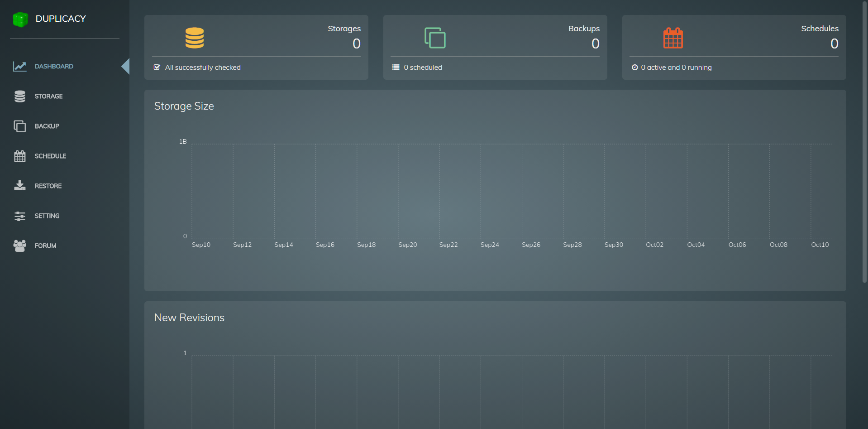This screenshot has height=429, width=868.
Task: Click the Forum people icon
Action: (x=19, y=246)
